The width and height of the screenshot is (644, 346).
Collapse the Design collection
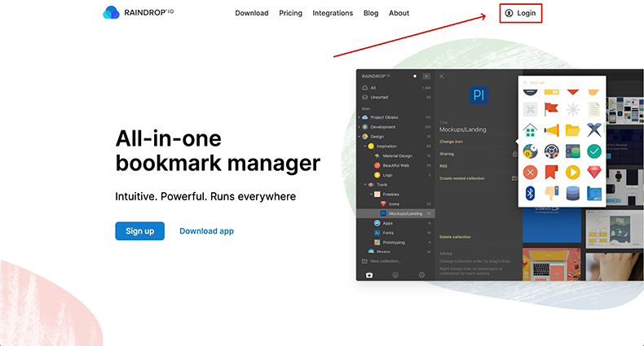click(359, 137)
